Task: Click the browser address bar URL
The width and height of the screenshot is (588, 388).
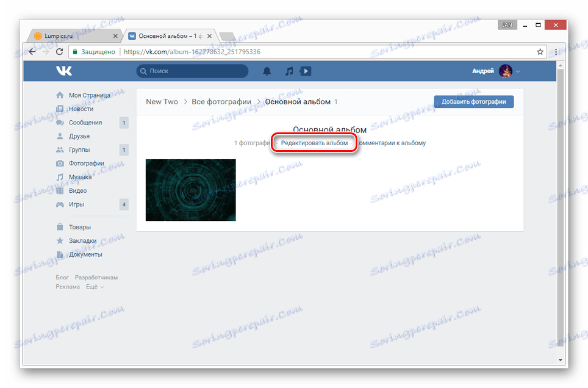Action: pos(192,52)
